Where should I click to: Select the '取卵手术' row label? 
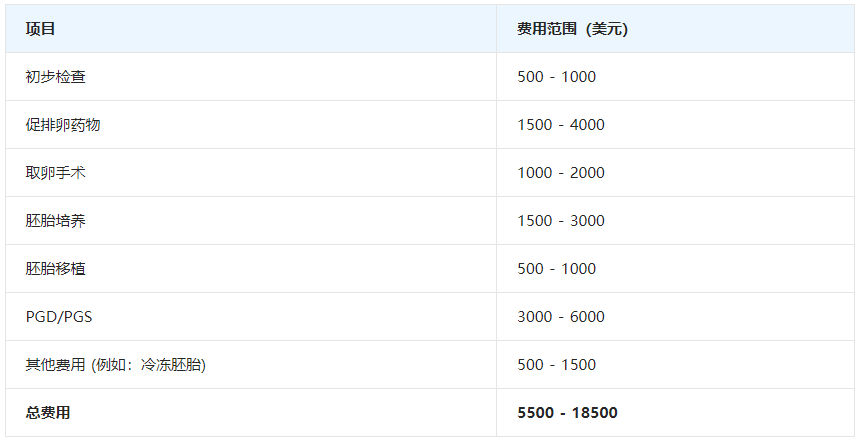pyautogui.click(x=56, y=173)
